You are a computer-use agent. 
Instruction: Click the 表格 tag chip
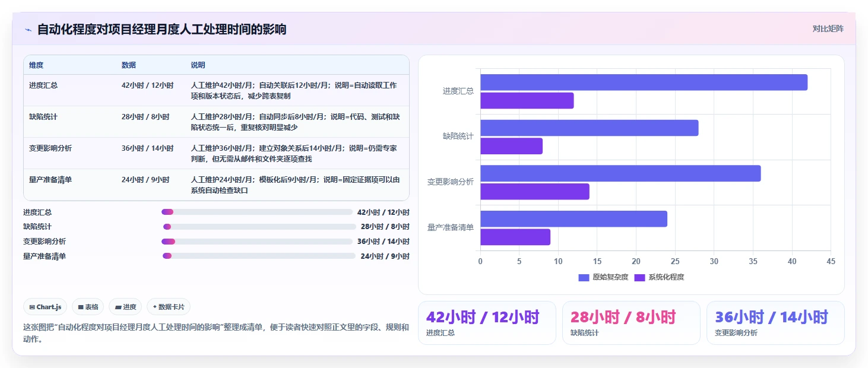tap(88, 307)
